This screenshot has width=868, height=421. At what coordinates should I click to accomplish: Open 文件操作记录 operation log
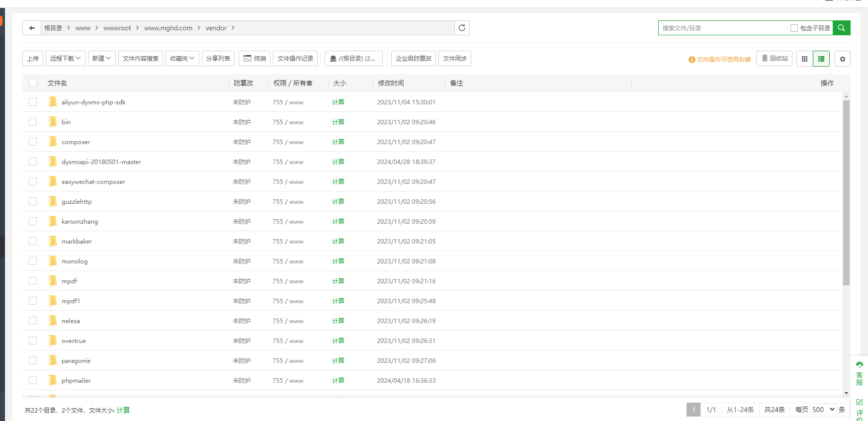pos(295,58)
